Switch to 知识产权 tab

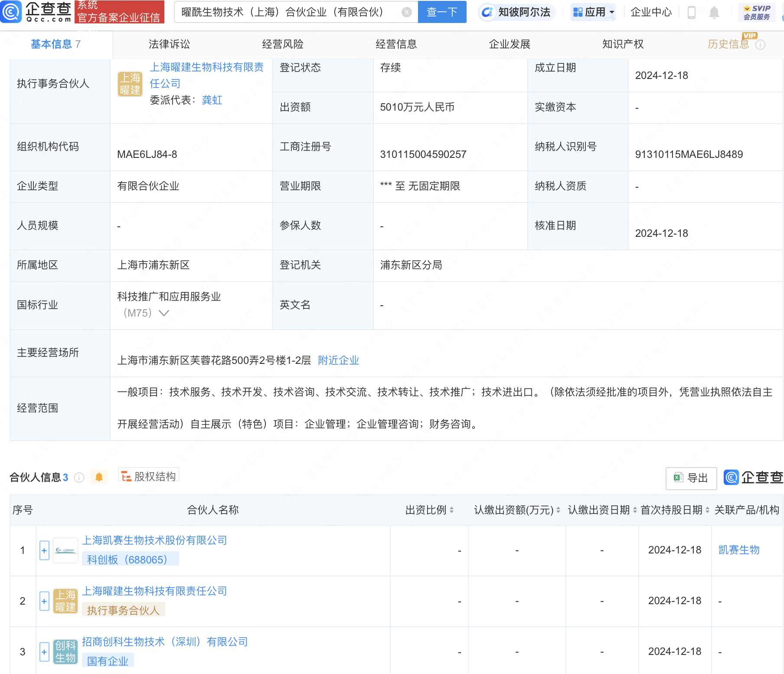tap(623, 44)
